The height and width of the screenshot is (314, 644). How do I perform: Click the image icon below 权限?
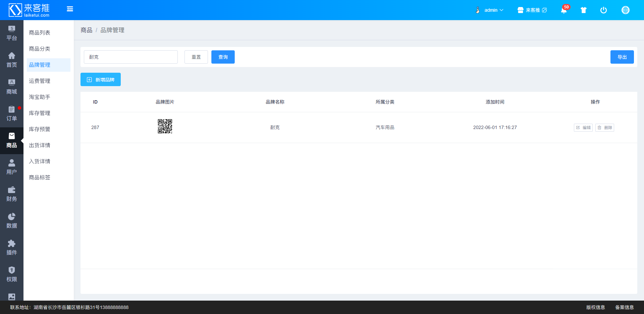(12, 297)
